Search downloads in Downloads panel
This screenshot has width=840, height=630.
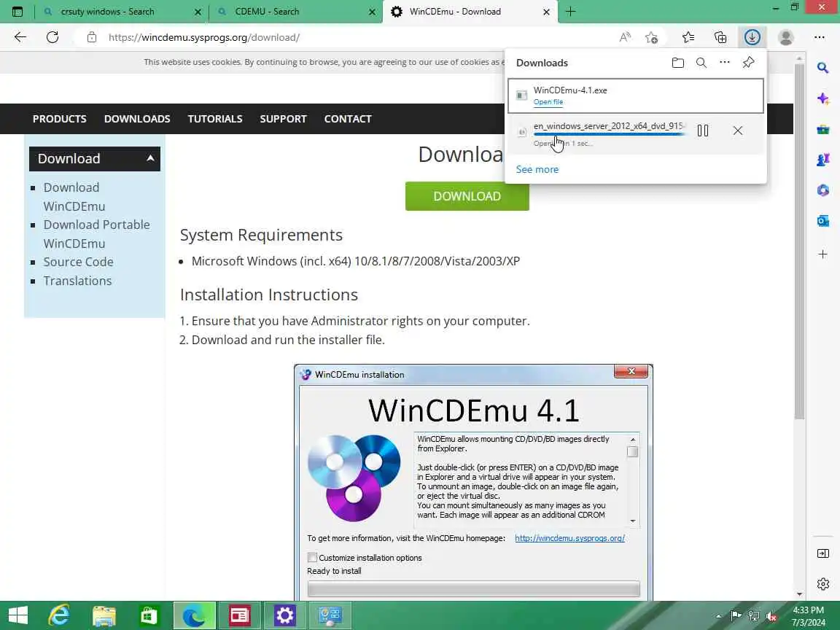pos(701,63)
